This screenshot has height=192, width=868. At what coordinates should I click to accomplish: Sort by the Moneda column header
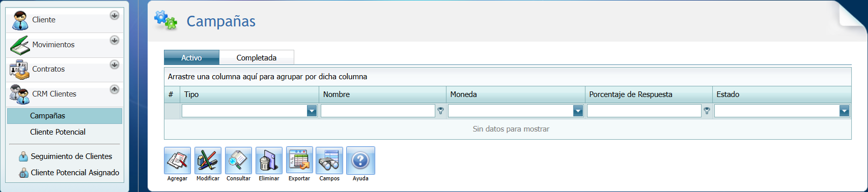coord(516,94)
